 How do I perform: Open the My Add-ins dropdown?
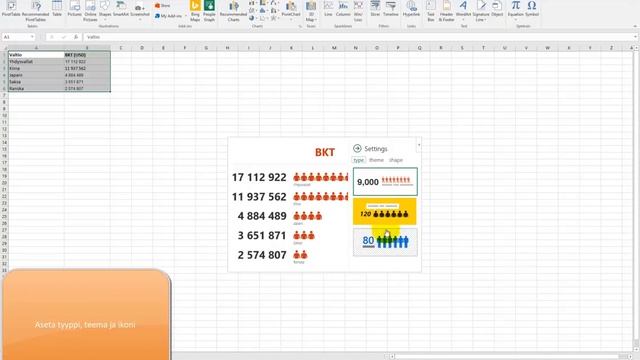[171, 16]
